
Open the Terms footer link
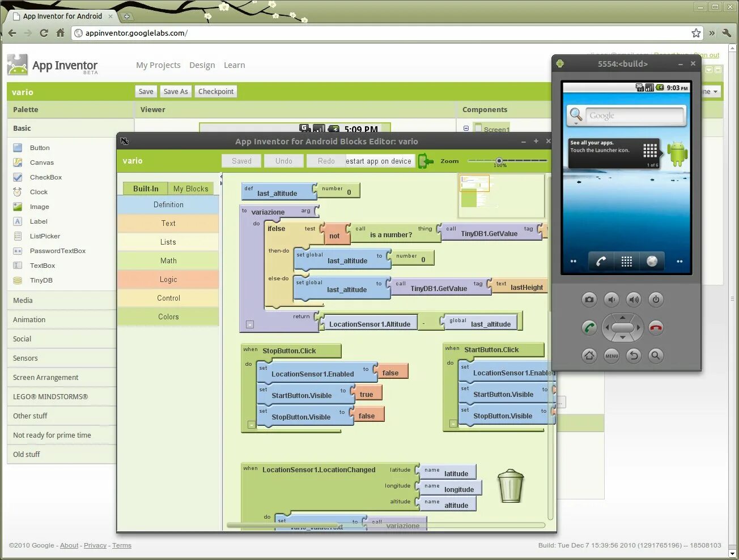point(122,545)
